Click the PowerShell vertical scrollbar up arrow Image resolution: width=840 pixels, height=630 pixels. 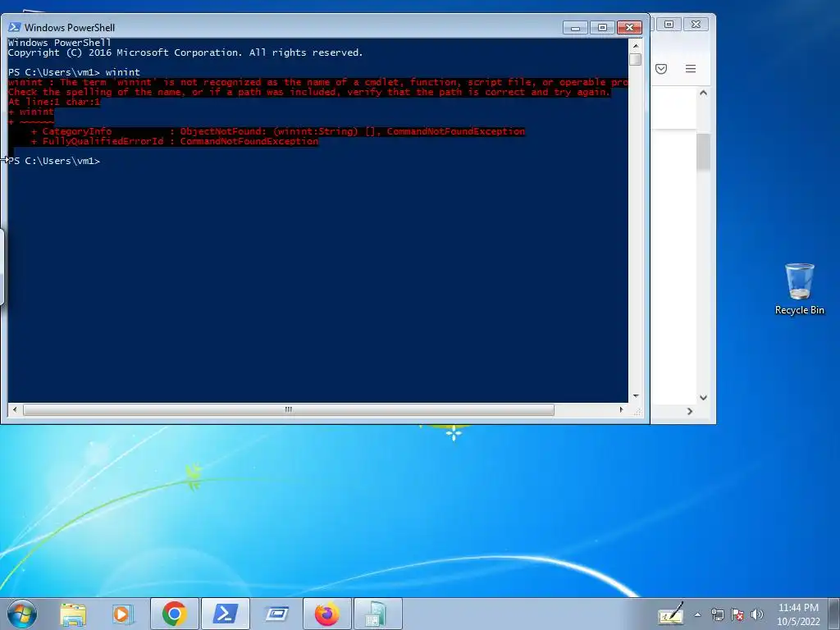(x=636, y=46)
